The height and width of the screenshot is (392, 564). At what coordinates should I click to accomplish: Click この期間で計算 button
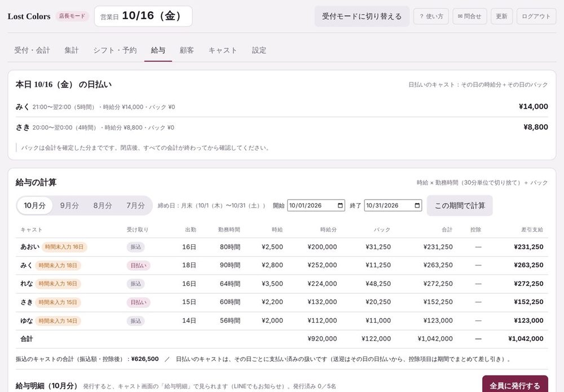pos(460,205)
